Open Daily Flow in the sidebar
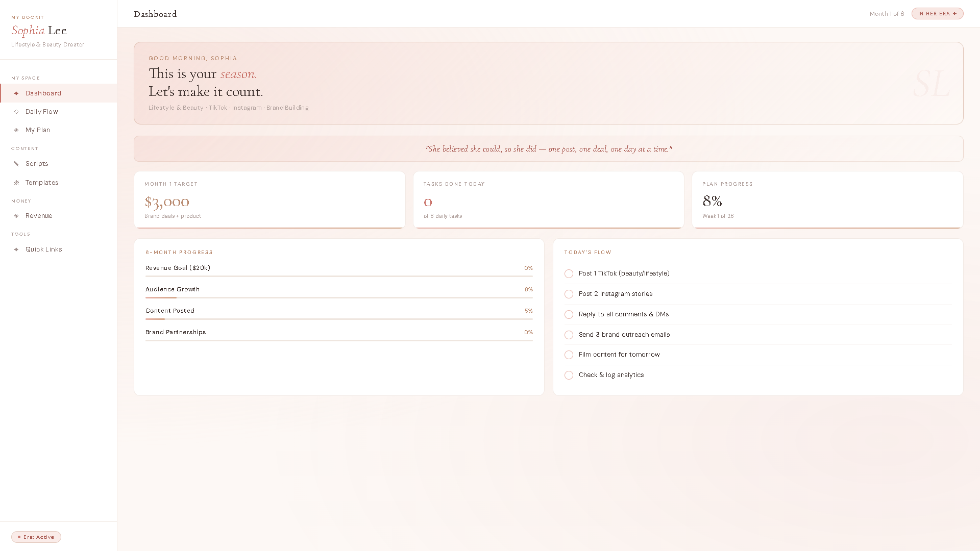Screen dimensions: 980x551 coord(59,112)
